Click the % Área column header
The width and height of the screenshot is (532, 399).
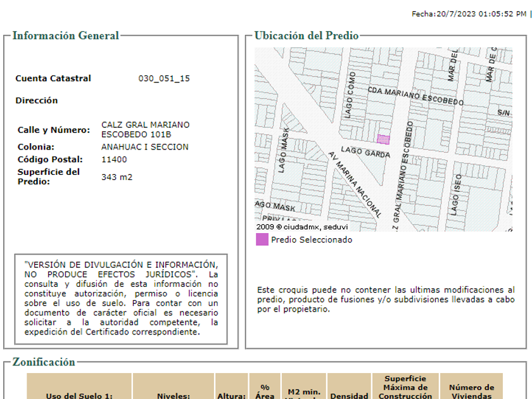point(265,387)
